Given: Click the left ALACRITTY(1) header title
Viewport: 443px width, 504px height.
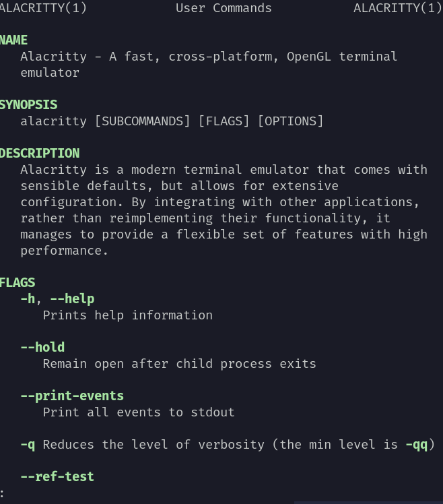Looking at the screenshot, I should [x=43, y=8].
